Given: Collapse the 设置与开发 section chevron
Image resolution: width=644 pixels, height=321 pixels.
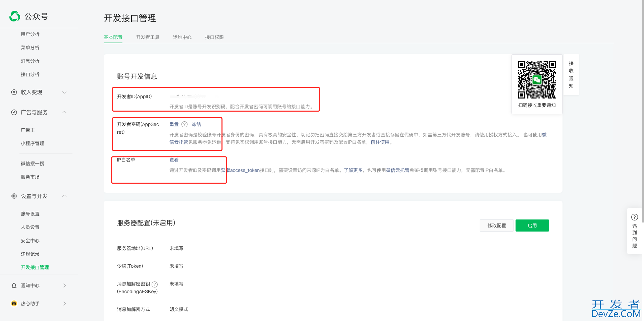Looking at the screenshot, I should click(x=64, y=196).
